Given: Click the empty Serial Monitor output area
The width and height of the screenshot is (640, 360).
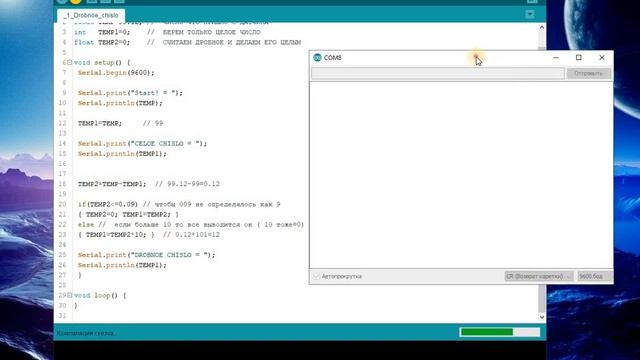Looking at the screenshot, I should pos(461,175).
